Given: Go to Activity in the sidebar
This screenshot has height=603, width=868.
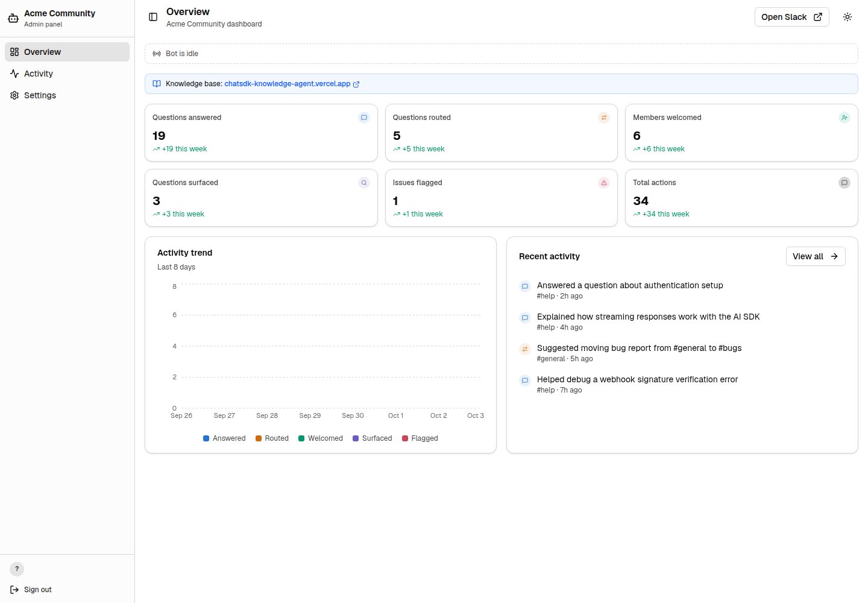Looking at the screenshot, I should (x=67, y=74).
